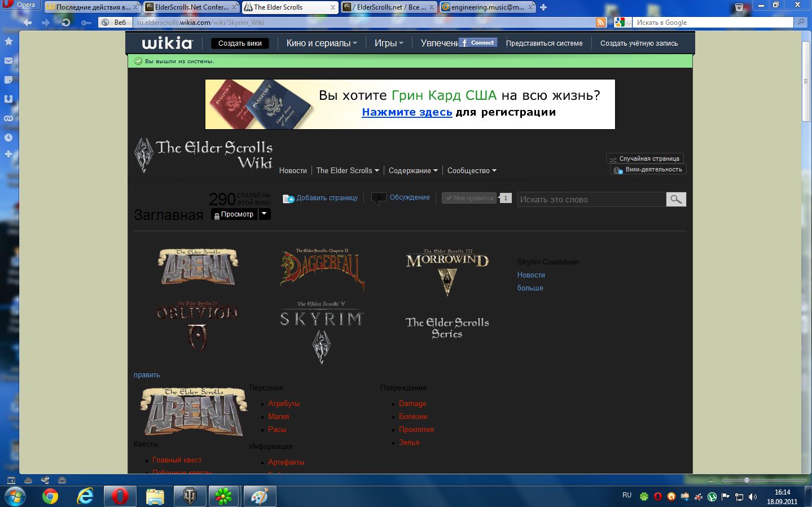Click the Facebook Connect button
Image resolution: width=812 pixels, height=507 pixels.
point(478,43)
